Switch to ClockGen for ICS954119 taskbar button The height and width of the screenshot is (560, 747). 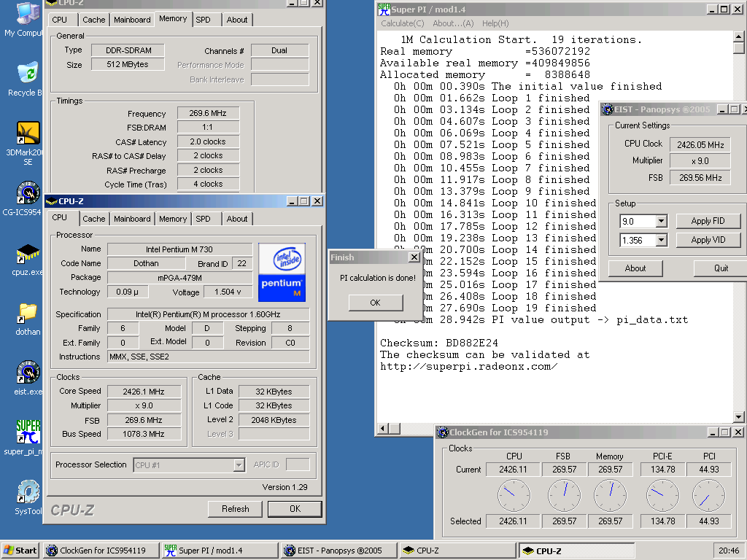[x=101, y=551]
